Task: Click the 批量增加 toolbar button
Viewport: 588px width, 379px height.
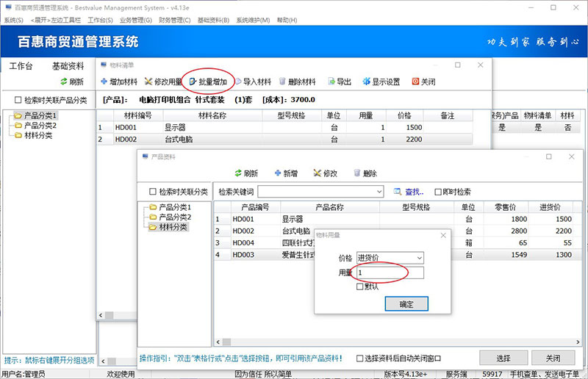Action: [208, 82]
